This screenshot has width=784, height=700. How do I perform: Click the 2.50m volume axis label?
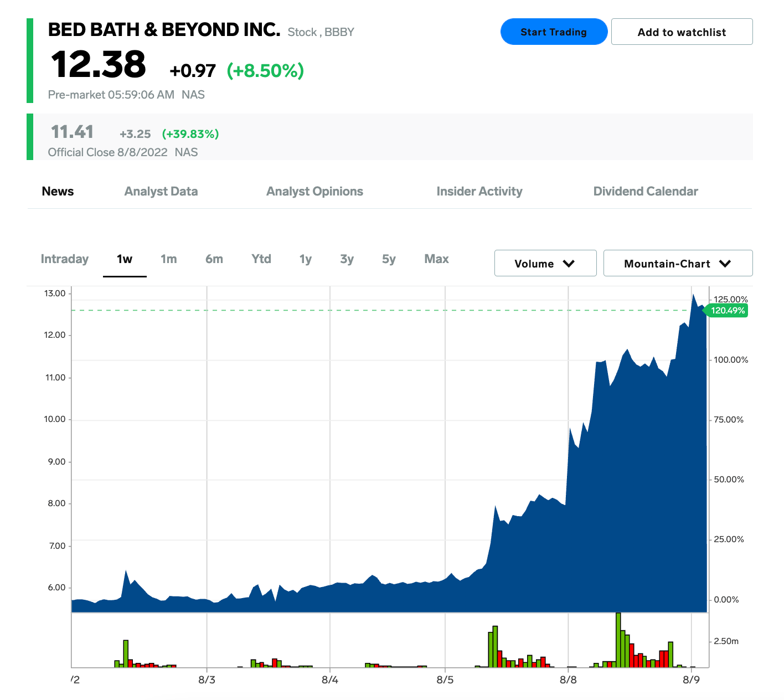pos(726,641)
